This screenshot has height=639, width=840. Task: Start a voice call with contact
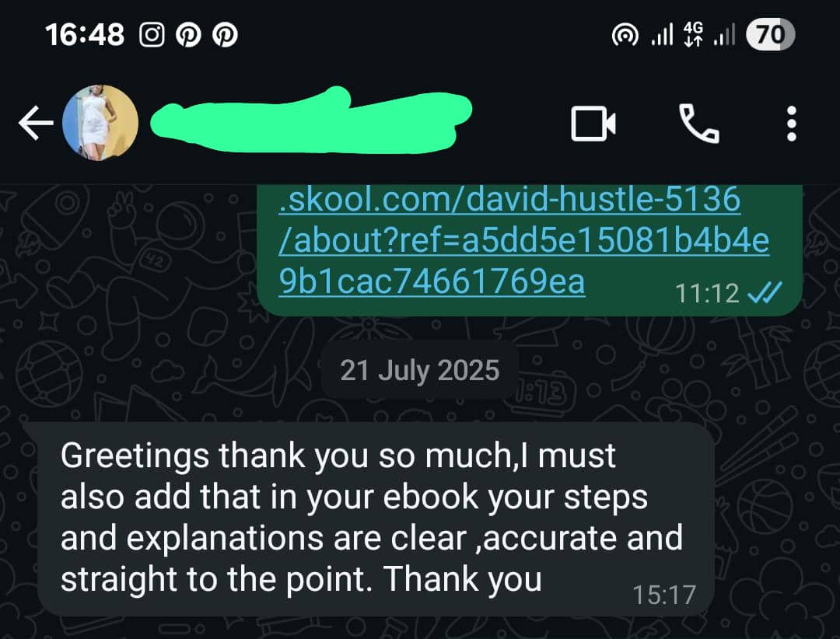[698, 124]
